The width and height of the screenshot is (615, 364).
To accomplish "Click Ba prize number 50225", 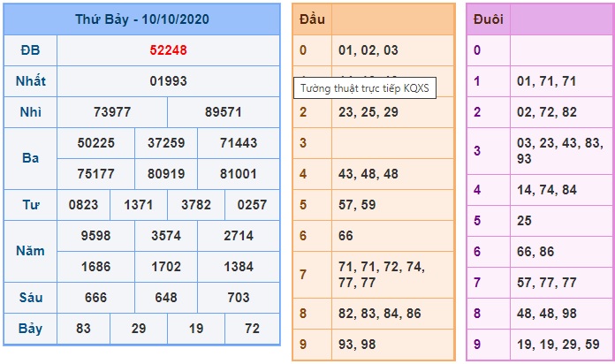I will coord(95,143).
